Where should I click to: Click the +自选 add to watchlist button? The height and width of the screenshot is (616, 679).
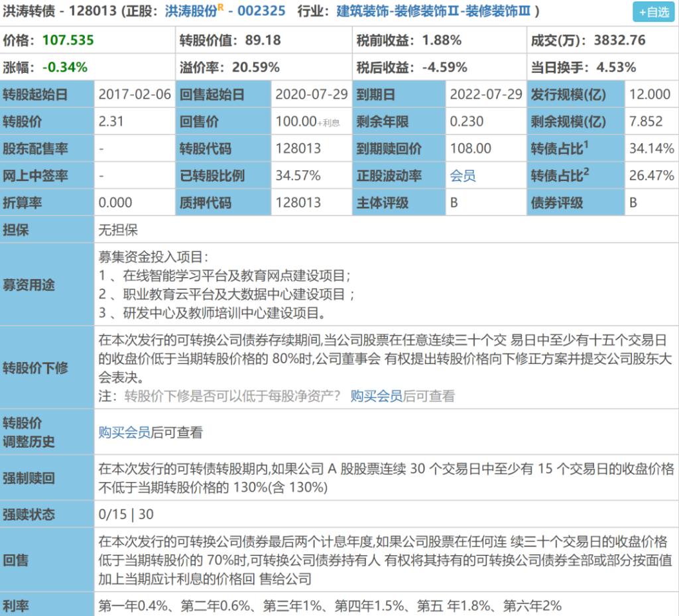pos(654,12)
